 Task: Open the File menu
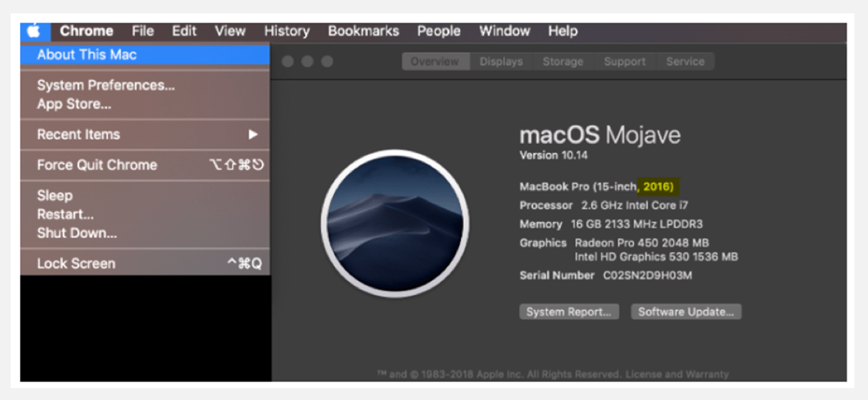pos(142,31)
